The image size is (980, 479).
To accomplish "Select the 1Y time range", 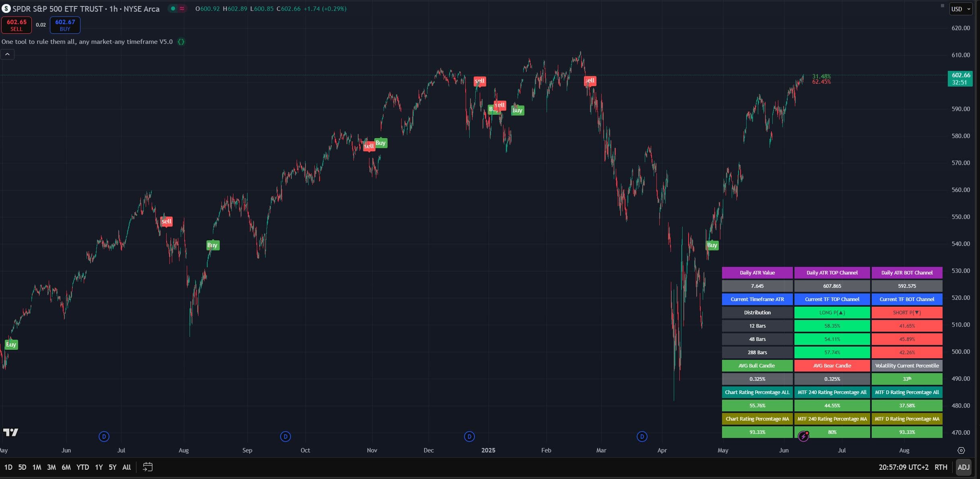I will pos(99,467).
